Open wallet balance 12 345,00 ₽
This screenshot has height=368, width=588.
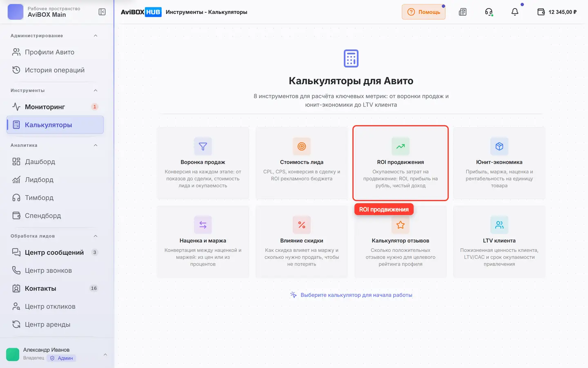pyautogui.click(x=557, y=12)
